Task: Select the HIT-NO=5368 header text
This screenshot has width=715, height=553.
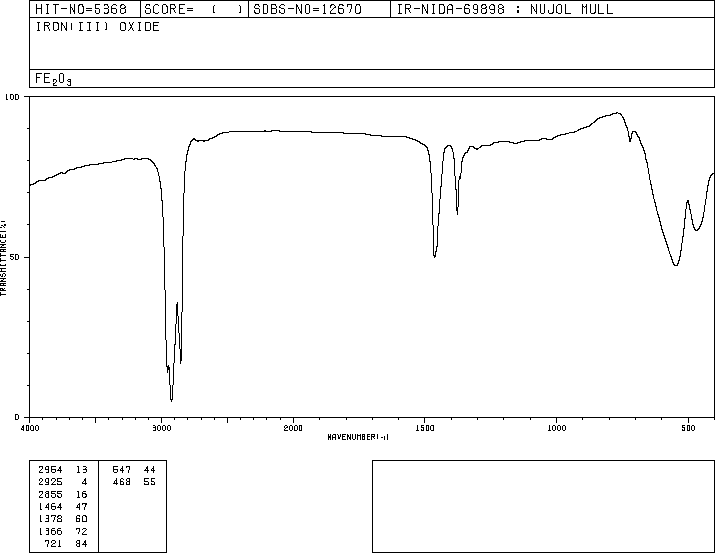Action: (81, 9)
